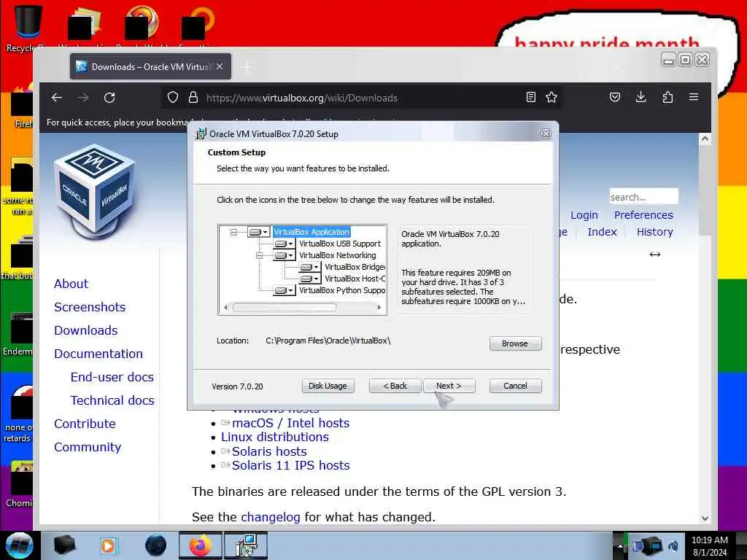This screenshot has height=560, width=747.
Task: Open VirtualBox Host-Only feature dropdown
Action: pos(309,279)
